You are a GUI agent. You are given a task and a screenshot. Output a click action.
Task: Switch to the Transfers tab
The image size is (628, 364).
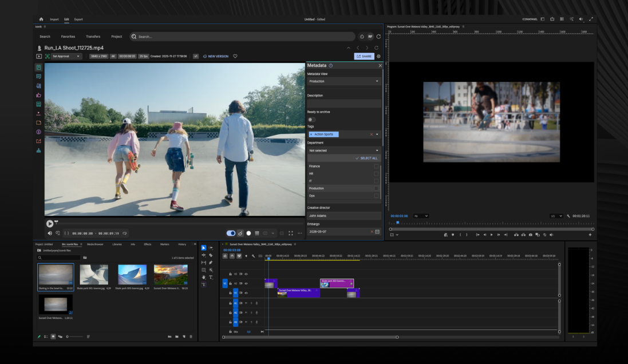click(93, 37)
